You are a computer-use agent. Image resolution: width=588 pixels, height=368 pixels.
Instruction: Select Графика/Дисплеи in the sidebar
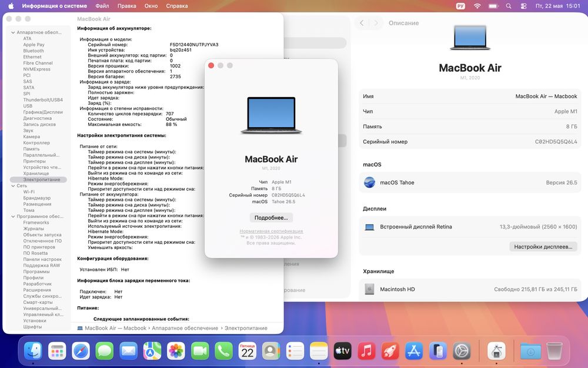[43, 112]
